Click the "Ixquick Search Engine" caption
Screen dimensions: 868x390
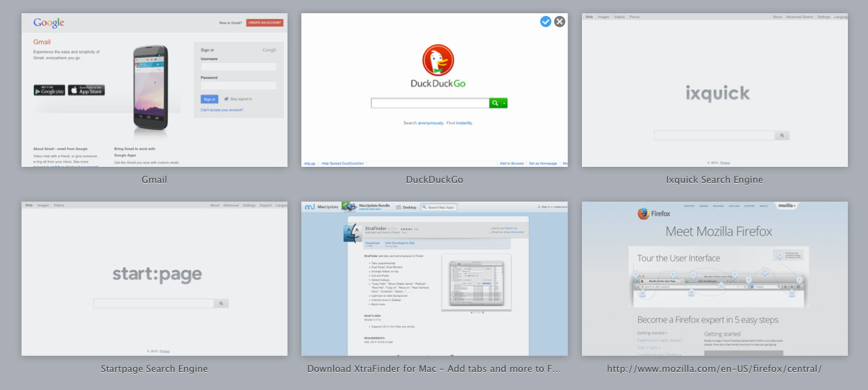point(715,179)
